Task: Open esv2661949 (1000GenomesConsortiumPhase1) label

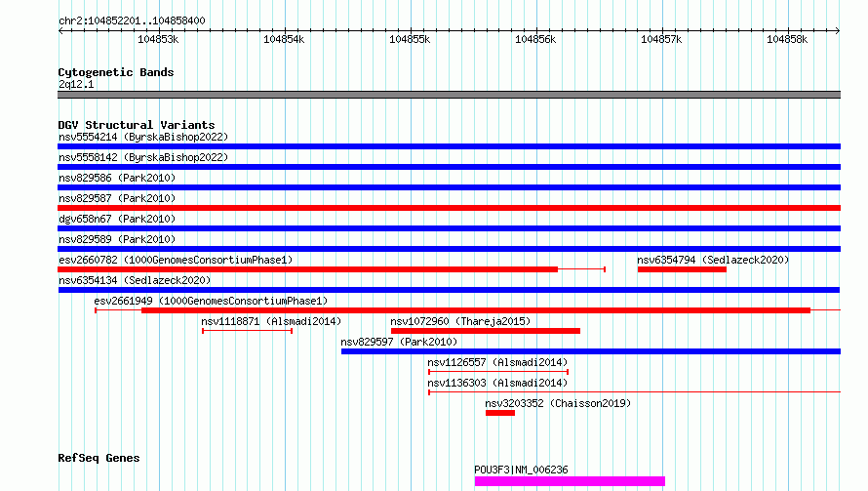Action: pos(211,301)
